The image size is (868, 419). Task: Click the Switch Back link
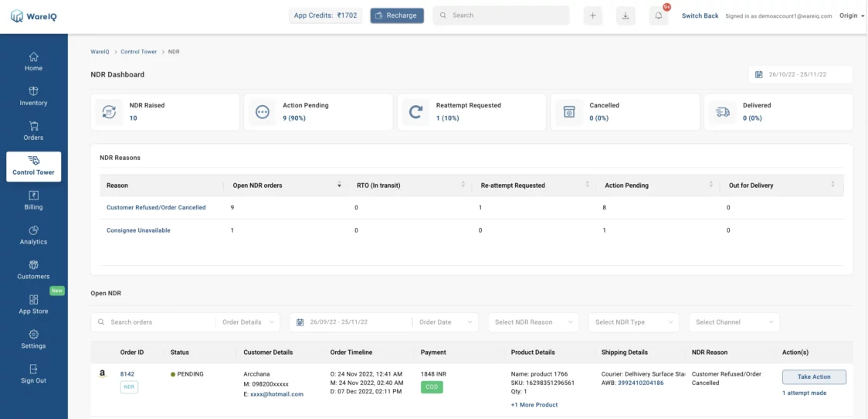700,15
